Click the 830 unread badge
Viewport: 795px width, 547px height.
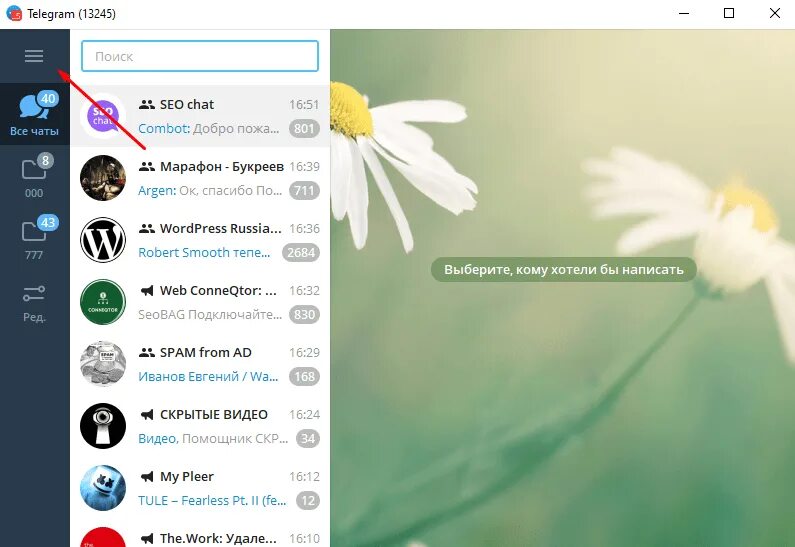304,315
